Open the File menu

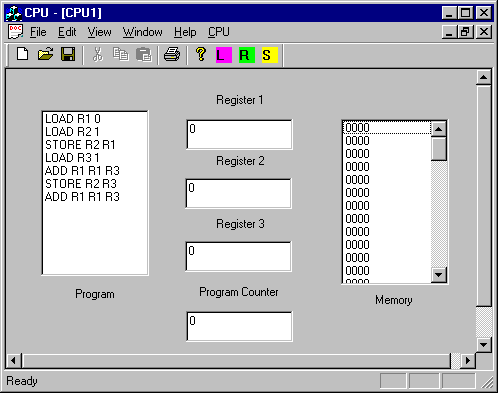point(38,32)
